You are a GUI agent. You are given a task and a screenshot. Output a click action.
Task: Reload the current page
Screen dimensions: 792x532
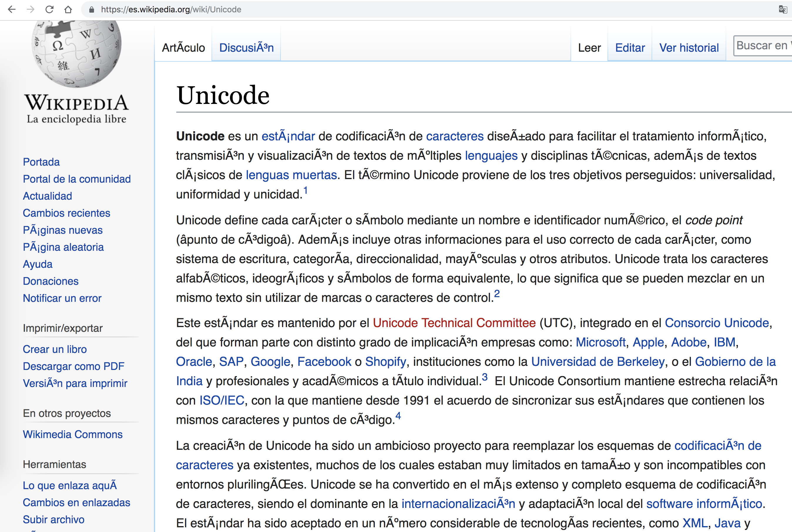50,9
